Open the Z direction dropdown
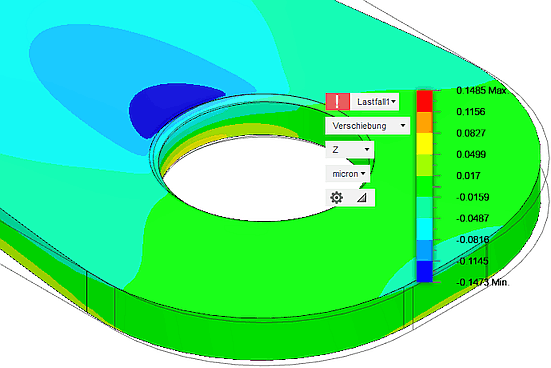The image size is (551, 368). (x=350, y=150)
